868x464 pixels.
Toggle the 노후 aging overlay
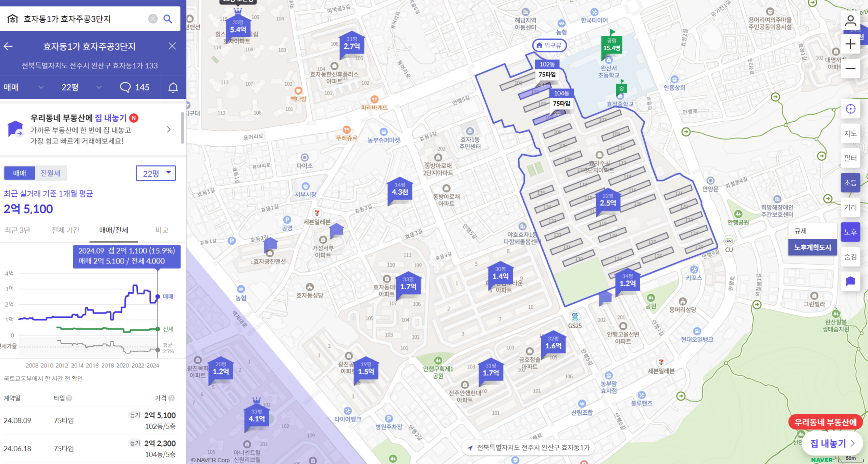pyautogui.click(x=850, y=232)
